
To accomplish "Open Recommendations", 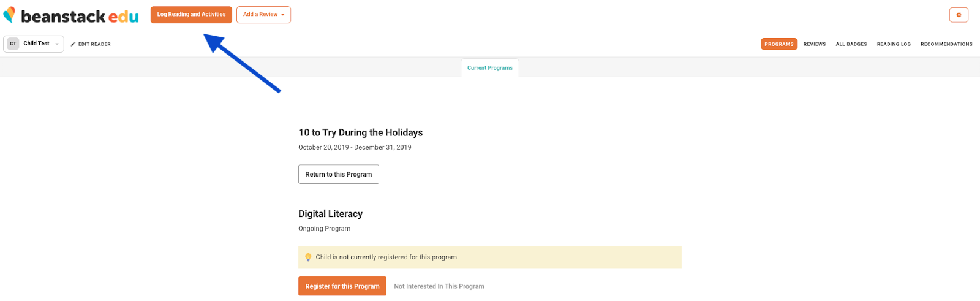I will coord(946,44).
